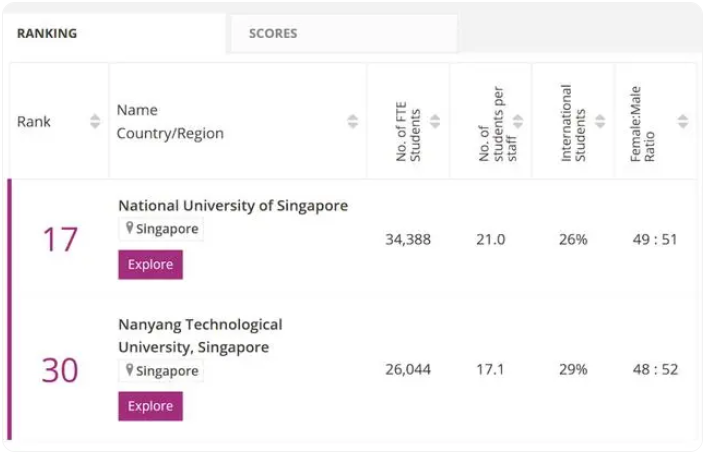Image resolution: width=705 pixels, height=454 pixels.
Task: Select rank number 17
Action: [x=60, y=239]
